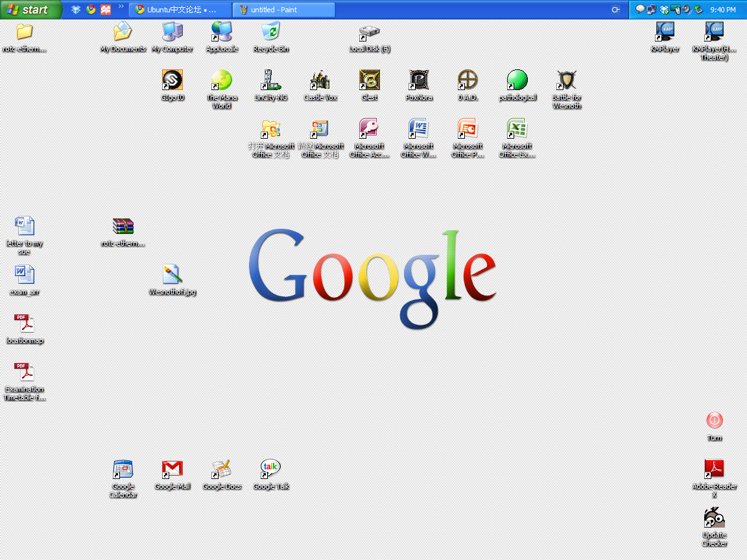Launch The Mana World shortcut
This screenshot has width=747, height=560.
tap(222, 80)
